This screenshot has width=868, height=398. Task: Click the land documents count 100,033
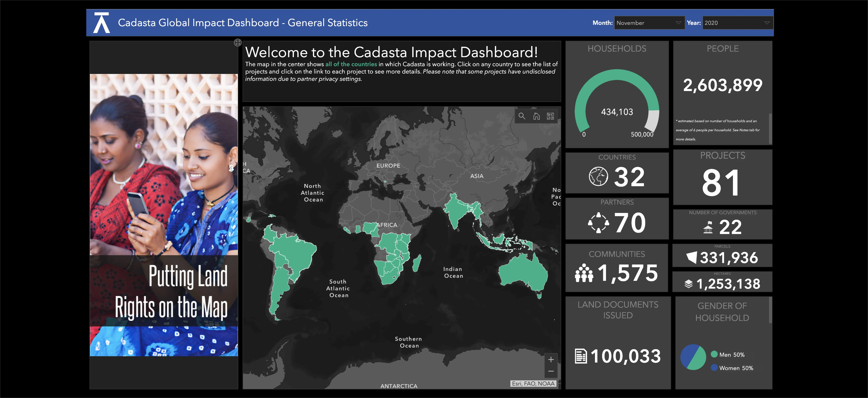(x=625, y=356)
